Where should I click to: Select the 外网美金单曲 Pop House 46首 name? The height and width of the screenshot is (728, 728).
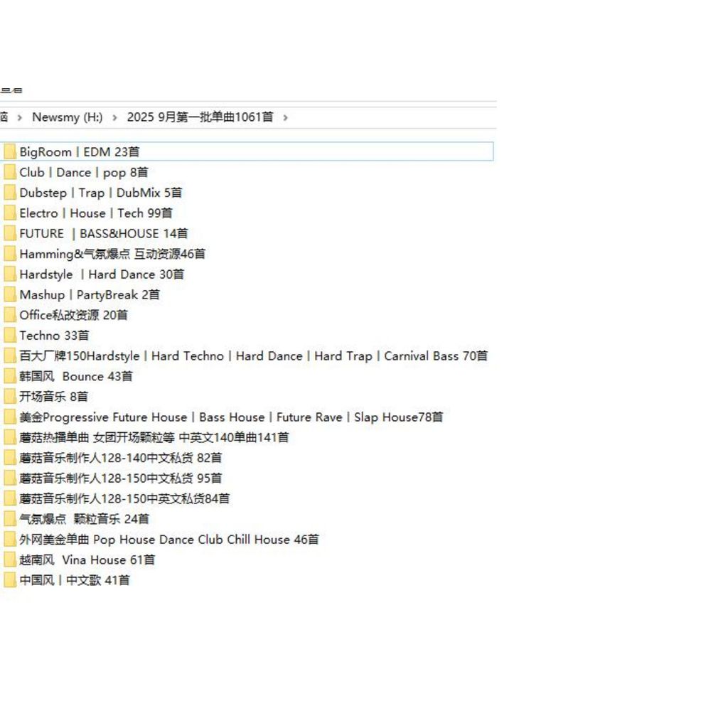[x=169, y=540]
